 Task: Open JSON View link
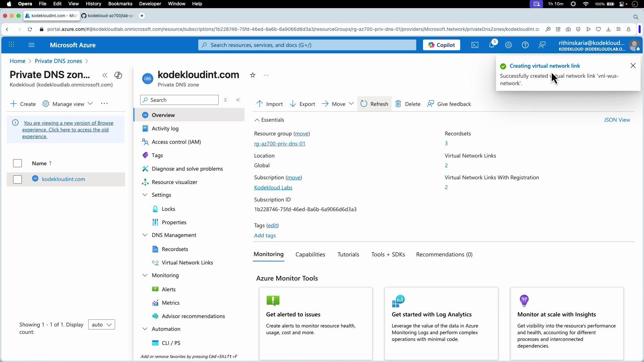[617, 120]
